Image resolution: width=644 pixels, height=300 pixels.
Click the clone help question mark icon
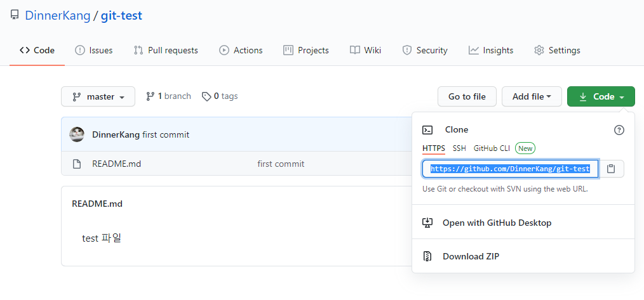pyautogui.click(x=619, y=130)
